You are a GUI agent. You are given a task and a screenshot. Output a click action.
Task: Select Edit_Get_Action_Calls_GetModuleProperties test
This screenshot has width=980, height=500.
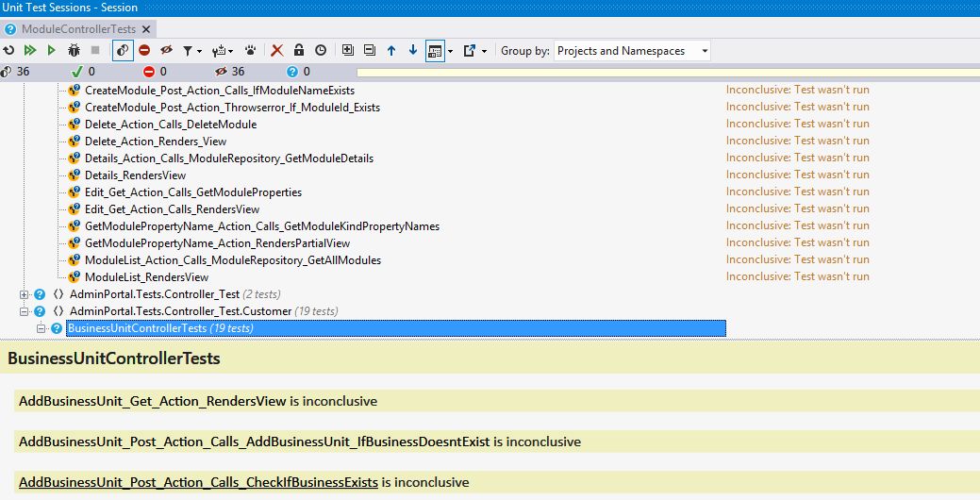(x=193, y=192)
